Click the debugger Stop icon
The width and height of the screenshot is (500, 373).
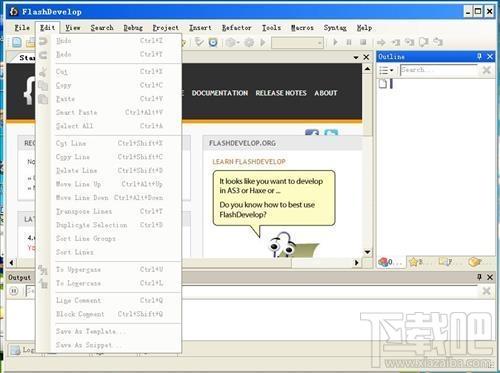363,42
